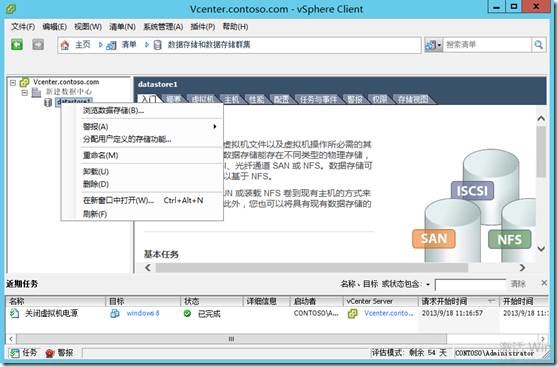The width and height of the screenshot is (558, 367).
Task: Click 请求开始时间 column sort arrow
Action: click(x=491, y=301)
